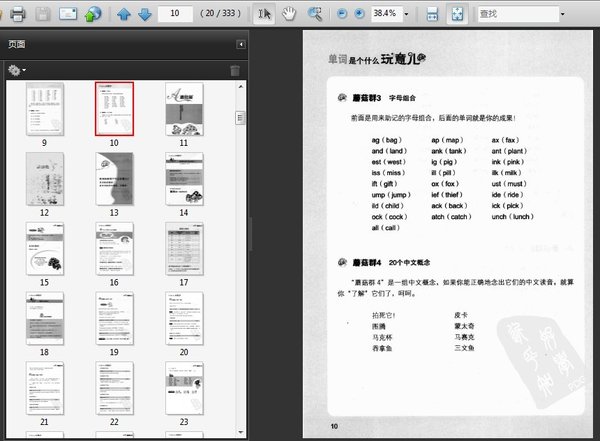Toggle fit-page view mode button

(457, 14)
